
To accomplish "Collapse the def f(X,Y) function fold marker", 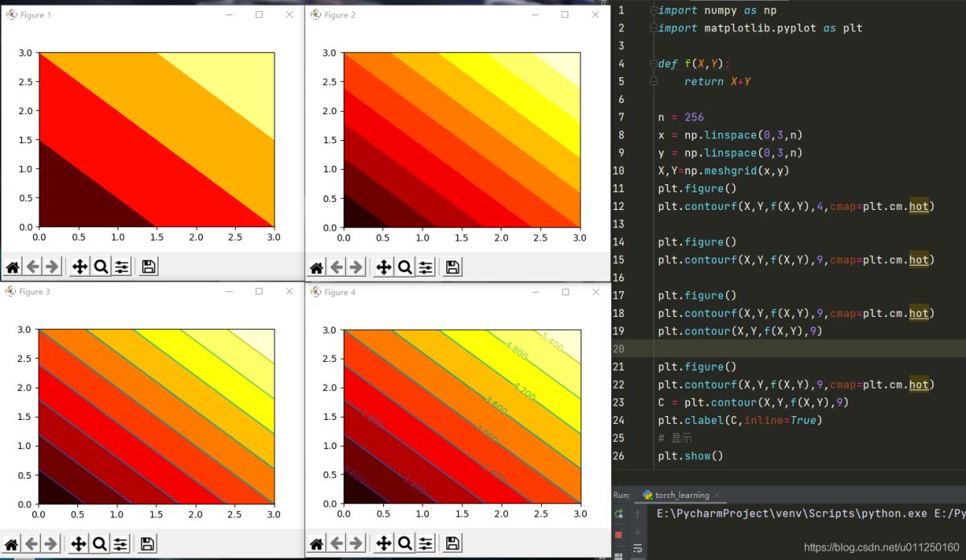I will 654,64.
